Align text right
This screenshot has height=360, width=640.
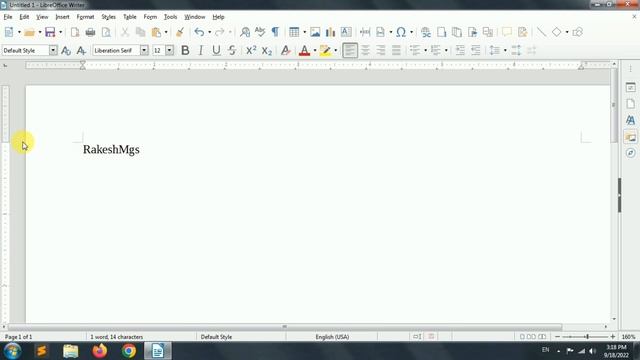[x=381, y=50]
